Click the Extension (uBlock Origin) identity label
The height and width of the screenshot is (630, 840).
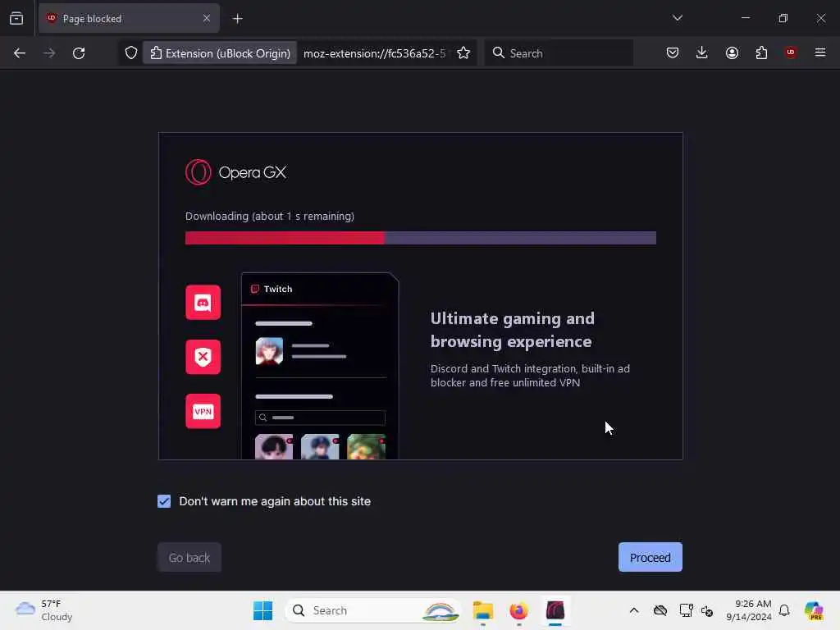pyautogui.click(x=220, y=53)
